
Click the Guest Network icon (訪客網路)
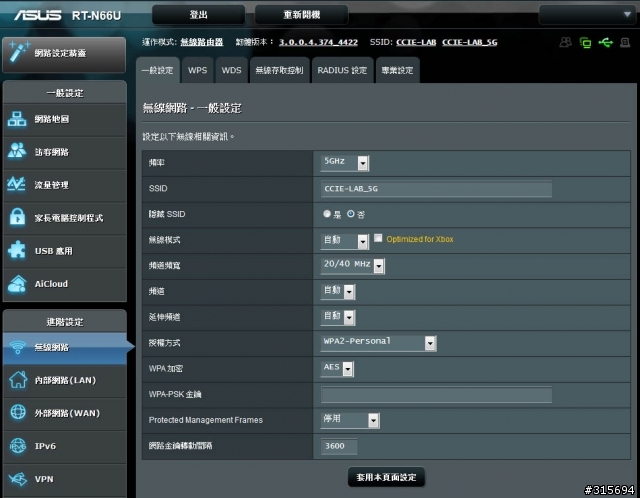click(17, 151)
